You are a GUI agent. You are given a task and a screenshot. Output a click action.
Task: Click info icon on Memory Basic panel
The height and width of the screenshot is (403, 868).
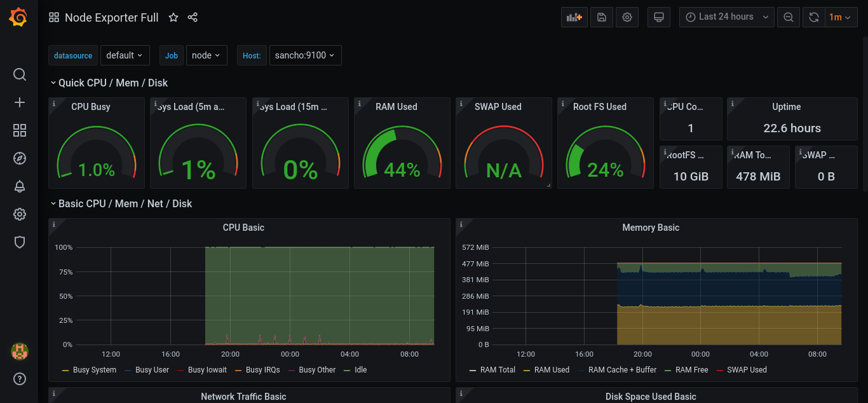click(461, 224)
